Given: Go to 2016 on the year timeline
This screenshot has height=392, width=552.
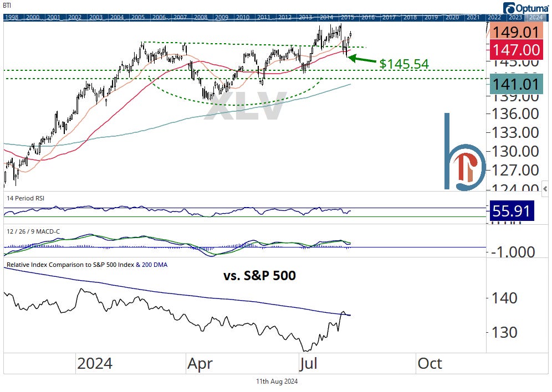Looking at the screenshot, I should (x=368, y=17).
